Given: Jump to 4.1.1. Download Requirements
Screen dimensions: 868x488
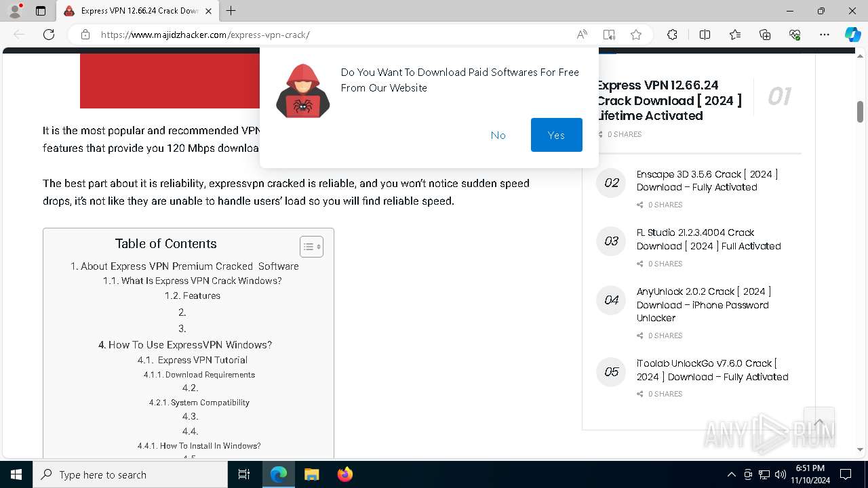Looking at the screenshot, I should pos(199,374).
